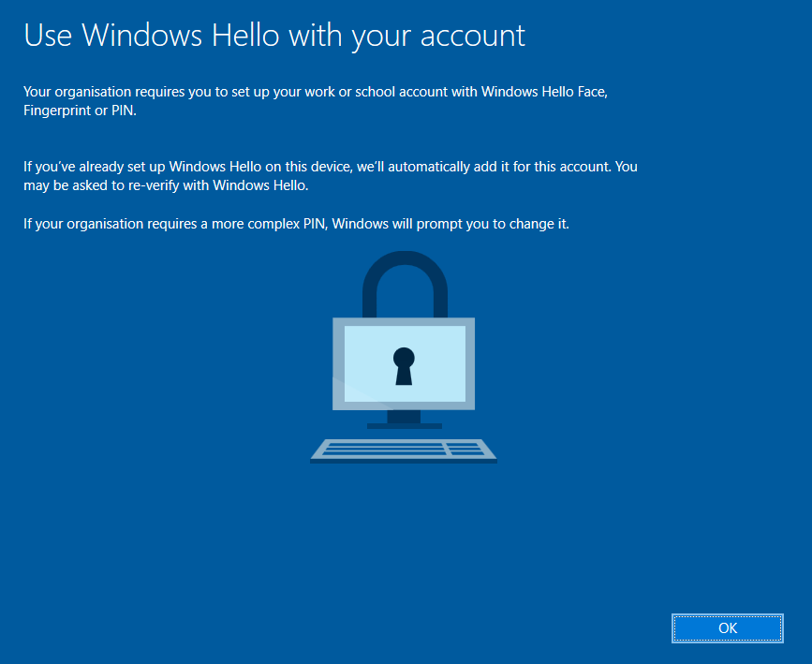The height and width of the screenshot is (664, 812).
Task: Click the paragraph about already set up Windows Hello
Action: [331, 176]
